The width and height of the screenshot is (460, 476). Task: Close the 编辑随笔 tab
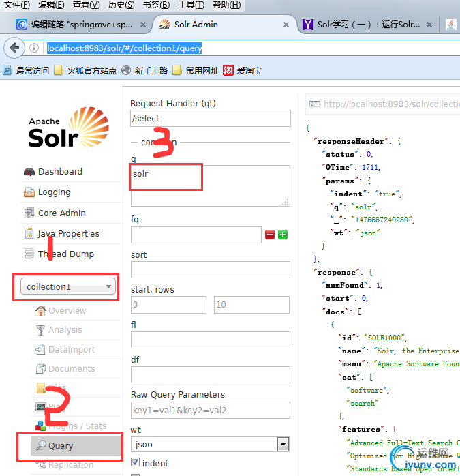(x=143, y=25)
